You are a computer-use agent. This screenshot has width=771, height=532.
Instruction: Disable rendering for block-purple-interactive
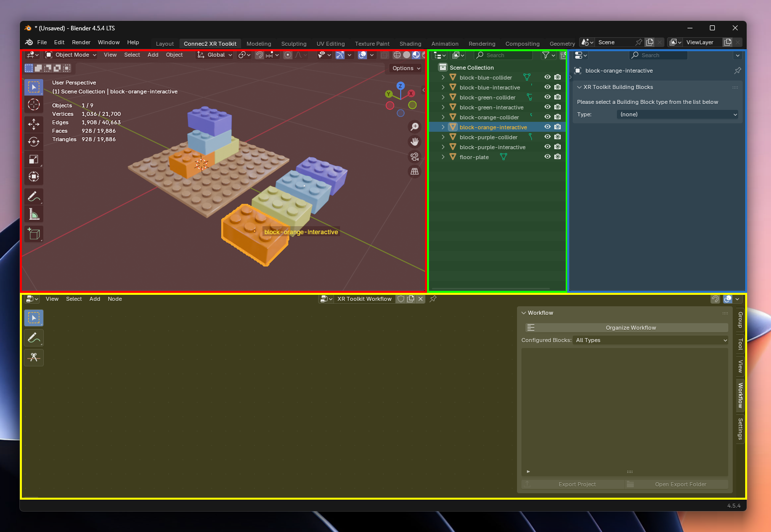557,147
